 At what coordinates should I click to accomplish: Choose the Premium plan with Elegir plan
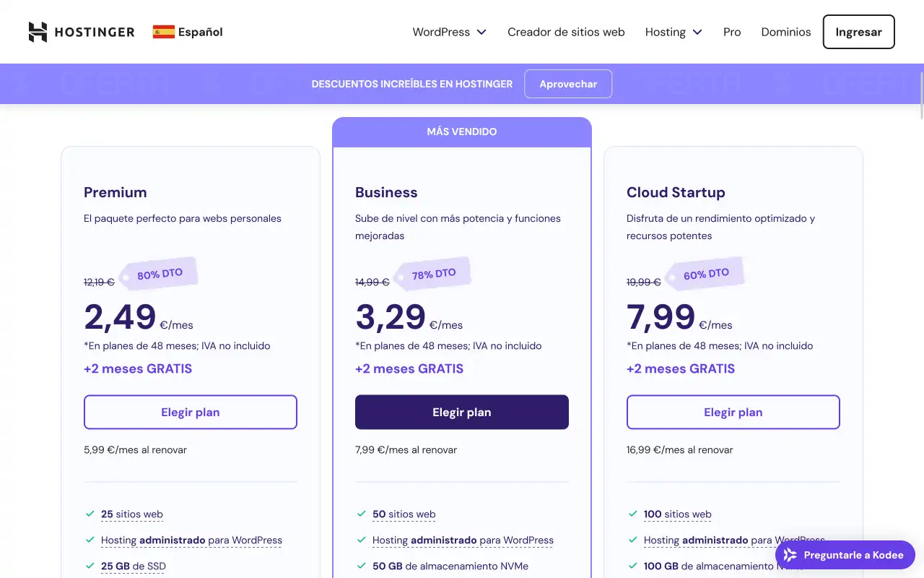click(x=191, y=412)
